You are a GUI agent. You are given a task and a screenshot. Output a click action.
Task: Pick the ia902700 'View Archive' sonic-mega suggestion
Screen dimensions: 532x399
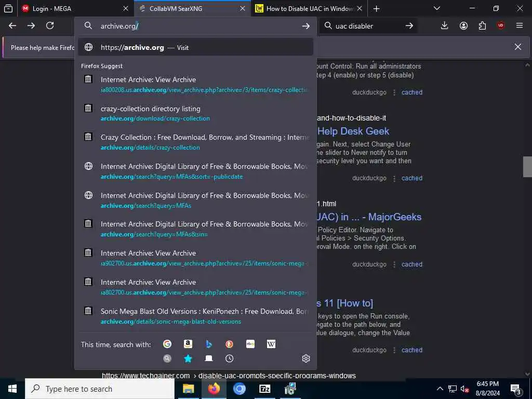click(x=195, y=258)
